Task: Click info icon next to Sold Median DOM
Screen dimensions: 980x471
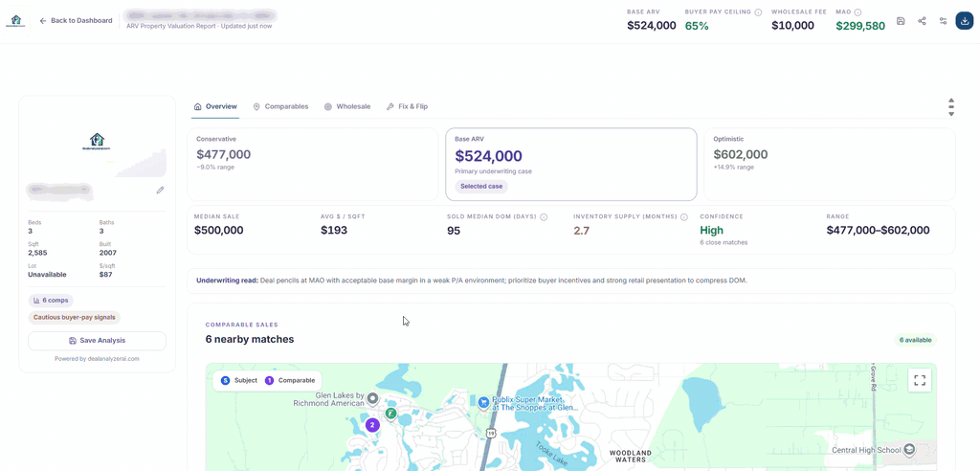Action: pos(544,217)
